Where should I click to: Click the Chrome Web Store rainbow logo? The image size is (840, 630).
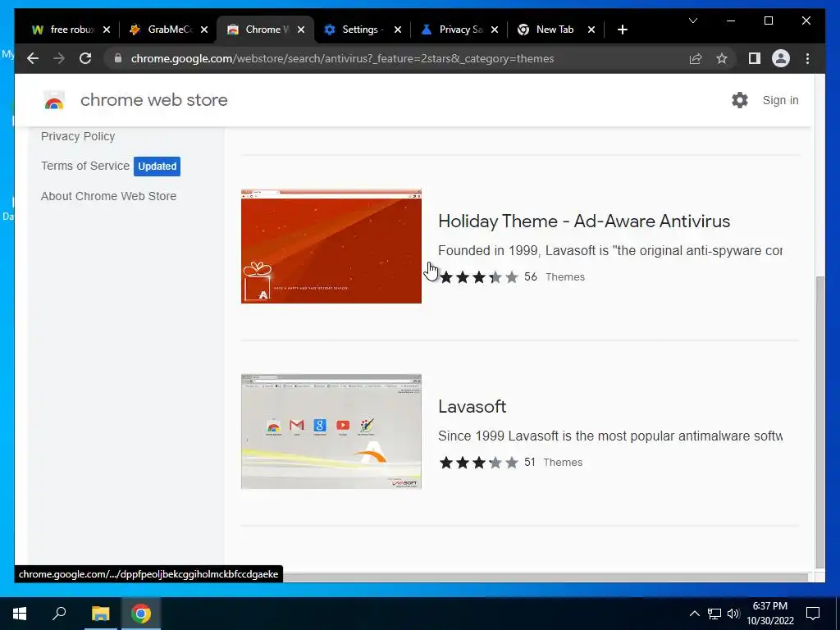click(x=54, y=100)
